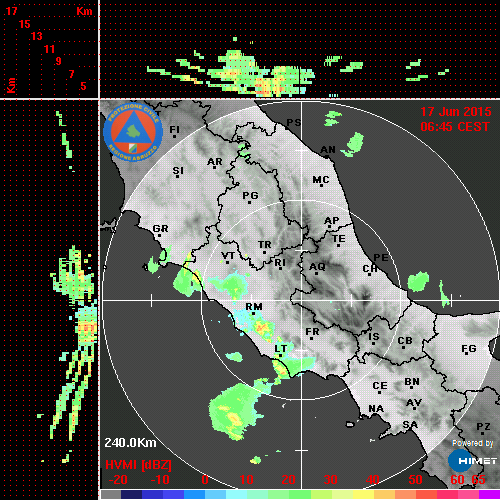The image size is (500, 500).
Task: Click the VT city label on map
Action: click(x=228, y=256)
